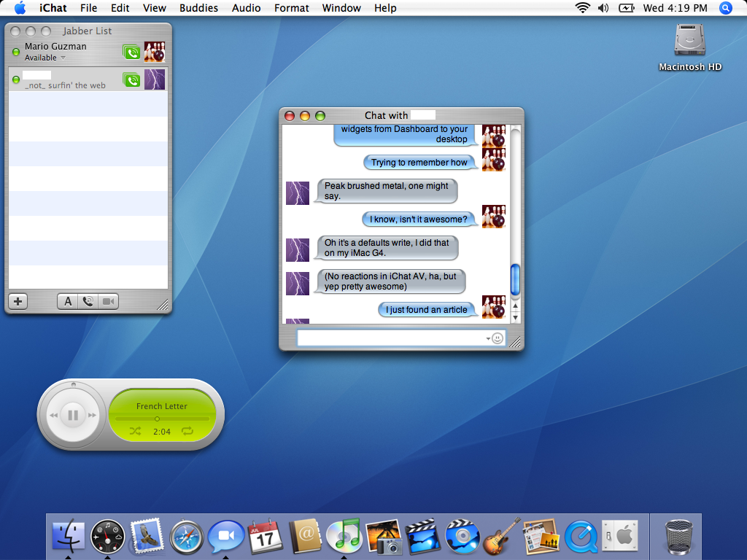Click the 'Oh it's a defaults write' message
Screen dimensions: 747x560
point(387,248)
